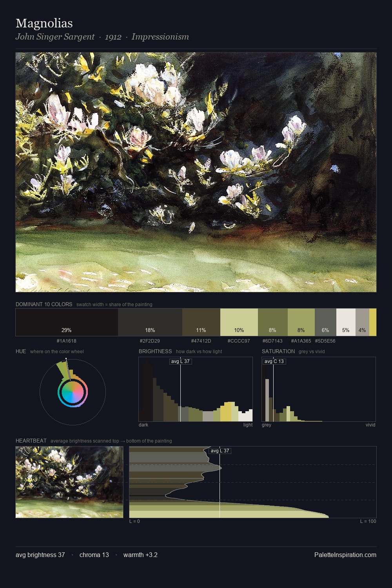Select the narrow yellow swatch at end
Image resolution: width=392 pixels, height=588 pixels.
[373, 322]
